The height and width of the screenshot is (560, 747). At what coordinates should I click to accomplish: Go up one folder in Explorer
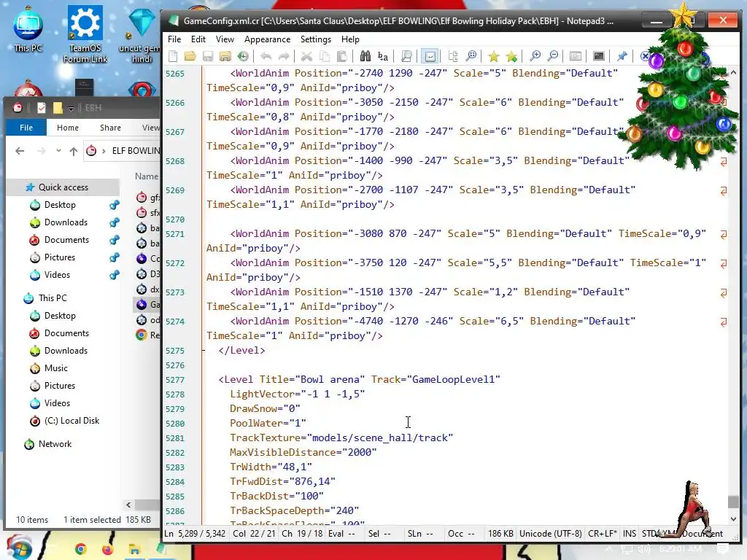tap(74, 151)
